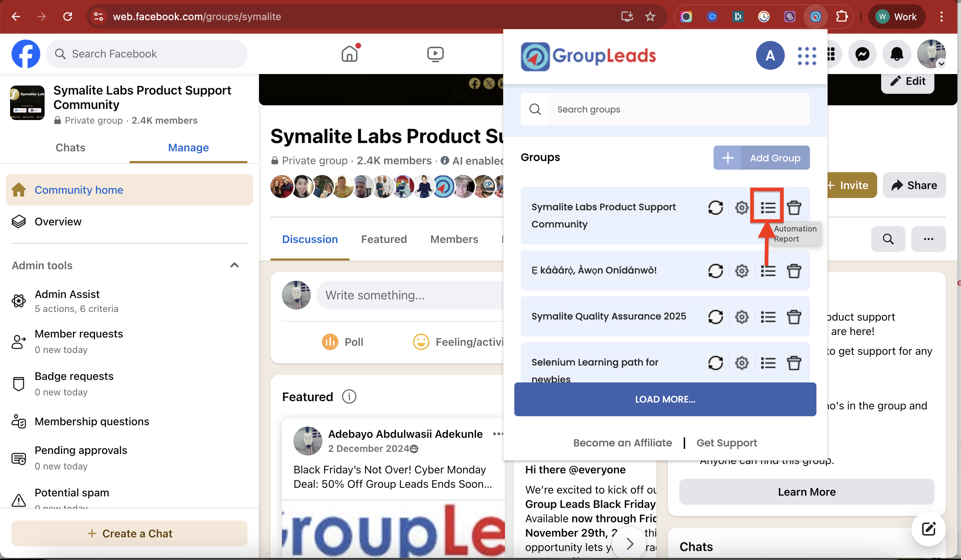Screen dimensions: 961x560
Task: Click the Write something post box
Action: pyautogui.click(x=410, y=295)
